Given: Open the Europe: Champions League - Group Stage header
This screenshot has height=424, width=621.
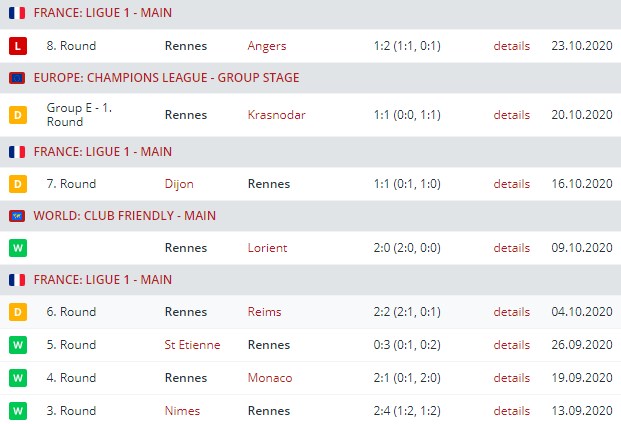Looking at the screenshot, I should 166,78.
